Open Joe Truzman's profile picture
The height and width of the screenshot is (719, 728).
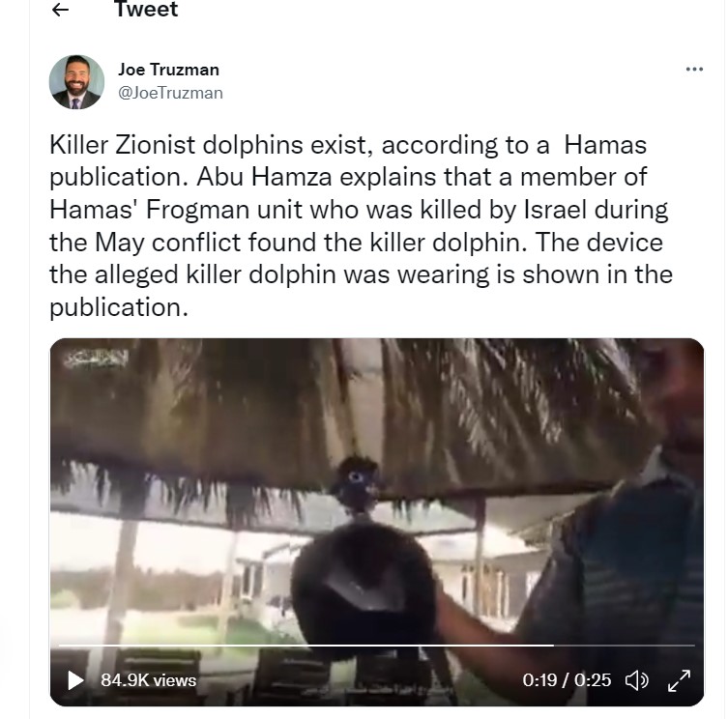pos(76,82)
